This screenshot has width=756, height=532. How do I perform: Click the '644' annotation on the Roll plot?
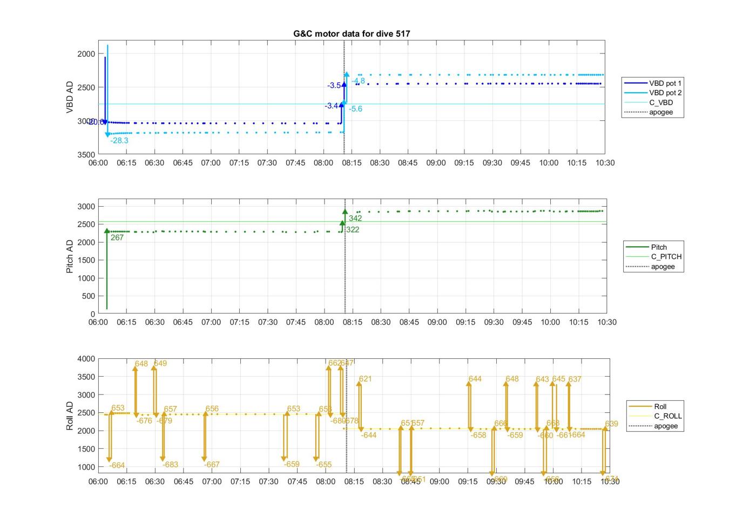tap(475, 379)
